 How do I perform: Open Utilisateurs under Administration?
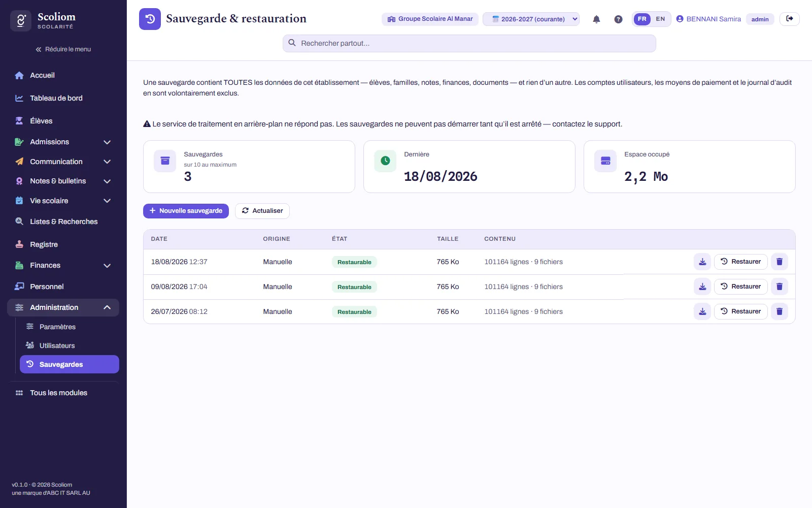pyautogui.click(x=69, y=345)
